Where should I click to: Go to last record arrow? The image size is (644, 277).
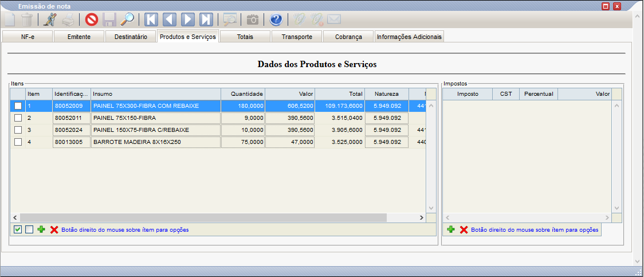pyautogui.click(x=206, y=19)
